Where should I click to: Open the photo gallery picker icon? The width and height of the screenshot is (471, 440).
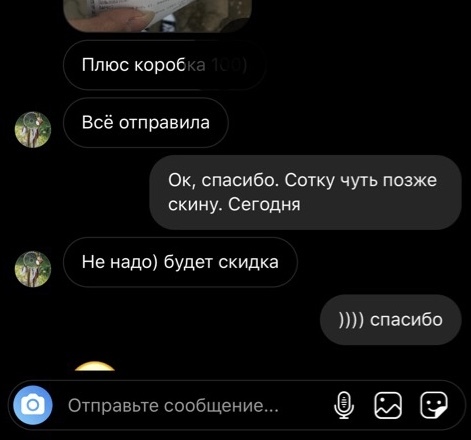[388, 405]
